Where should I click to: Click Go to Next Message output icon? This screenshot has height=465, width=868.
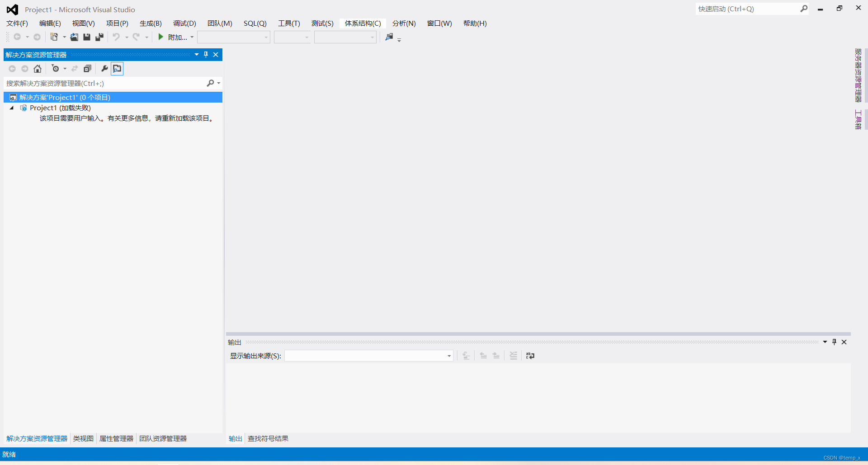pos(496,356)
